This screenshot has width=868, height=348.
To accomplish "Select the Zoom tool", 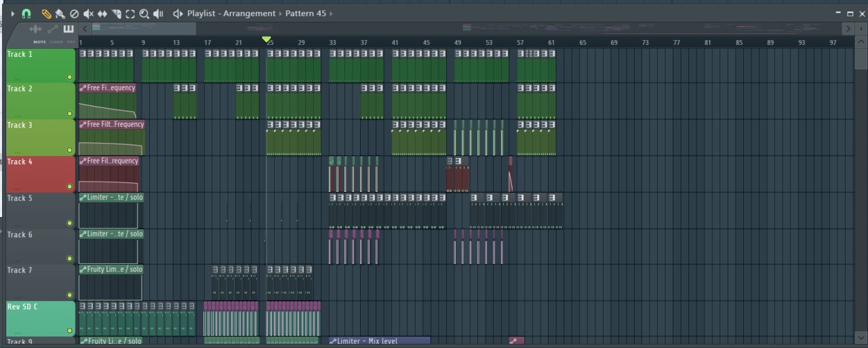I will (144, 14).
